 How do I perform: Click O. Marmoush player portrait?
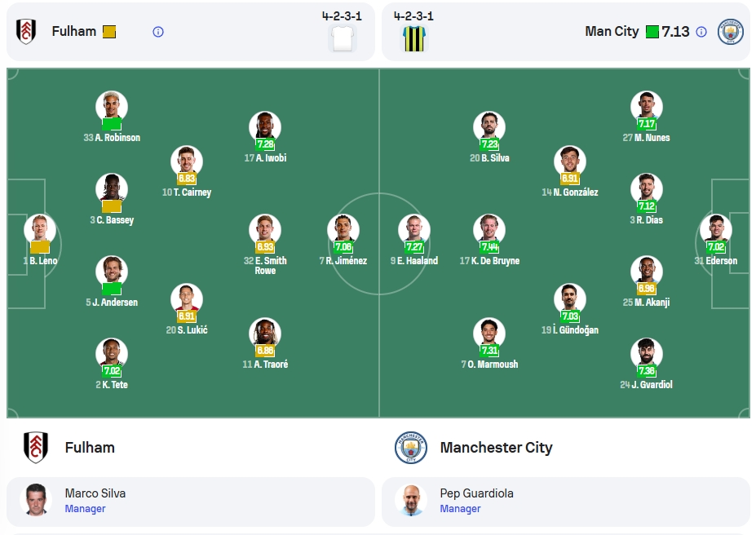coord(489,333)
